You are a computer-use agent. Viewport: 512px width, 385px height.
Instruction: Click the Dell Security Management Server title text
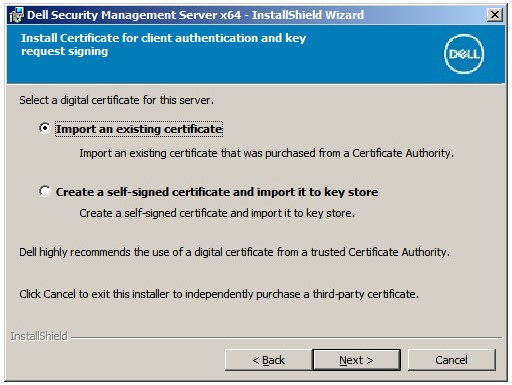[x=195, y=15]
